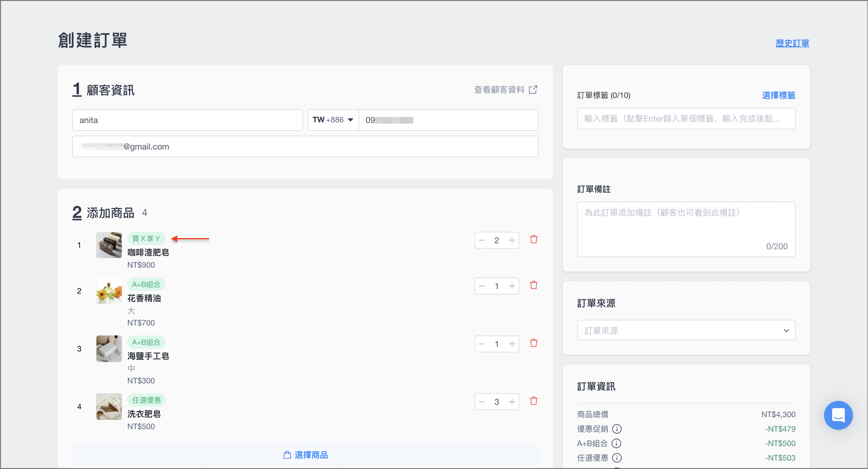Image resolution: width=868 pixels, height=469 pixels.
Task: Focus the 訂單備註 textarea
Action: click(x=686, y=229)
